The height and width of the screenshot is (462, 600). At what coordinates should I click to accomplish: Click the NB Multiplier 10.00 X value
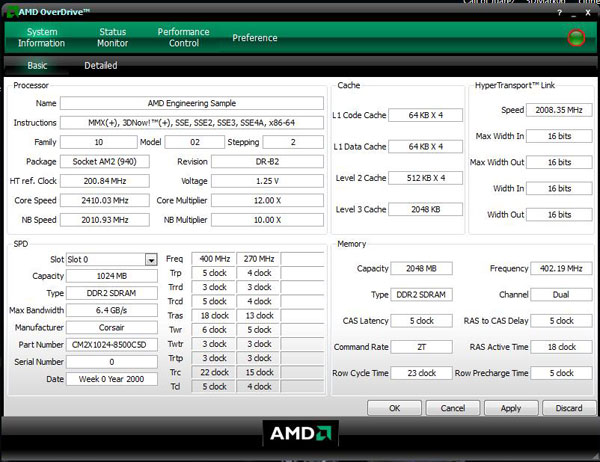(267, 220)
